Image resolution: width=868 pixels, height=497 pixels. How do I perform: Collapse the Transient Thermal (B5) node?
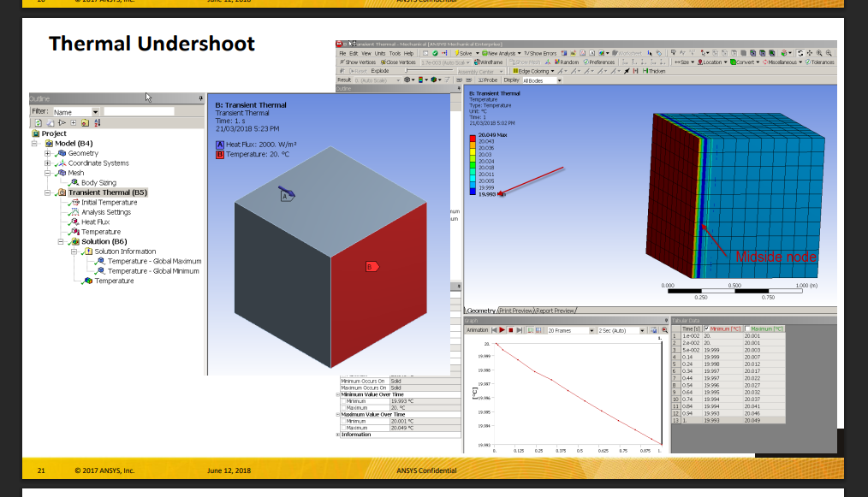[48, 192]
